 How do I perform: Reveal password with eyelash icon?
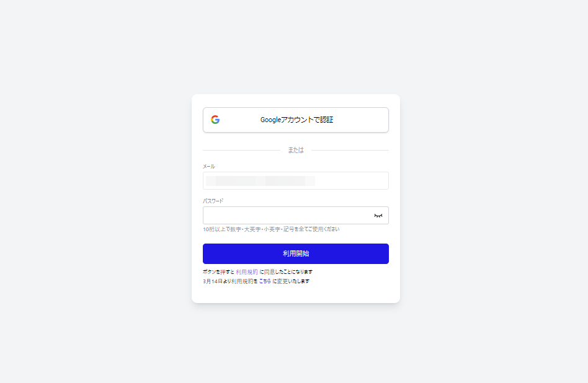(x=378, y=216)
